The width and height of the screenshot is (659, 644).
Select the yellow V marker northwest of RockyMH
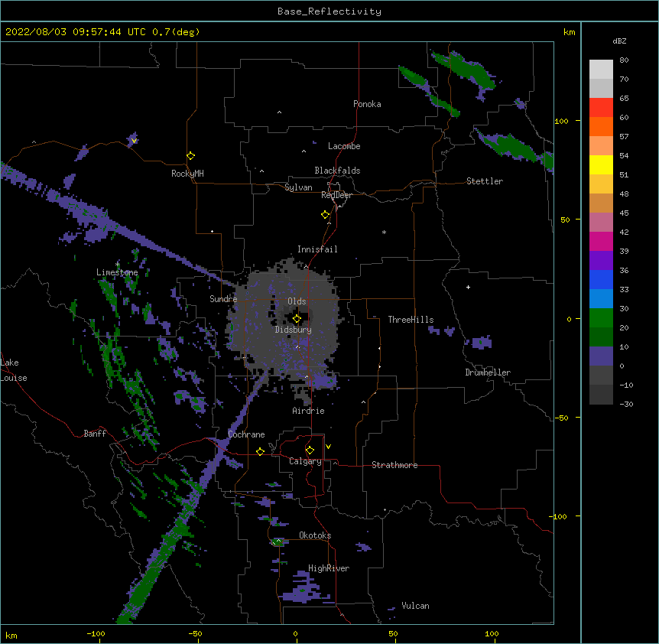pyautogui.click(x=134, y=141)
